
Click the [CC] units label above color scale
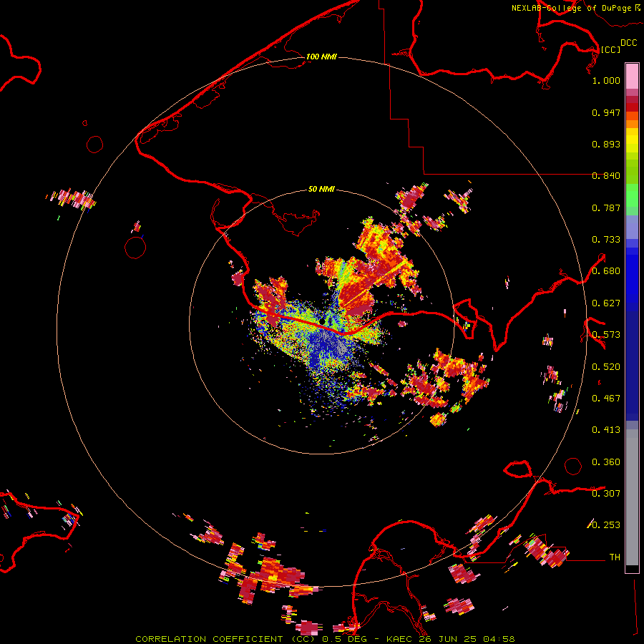click(610, 49)
